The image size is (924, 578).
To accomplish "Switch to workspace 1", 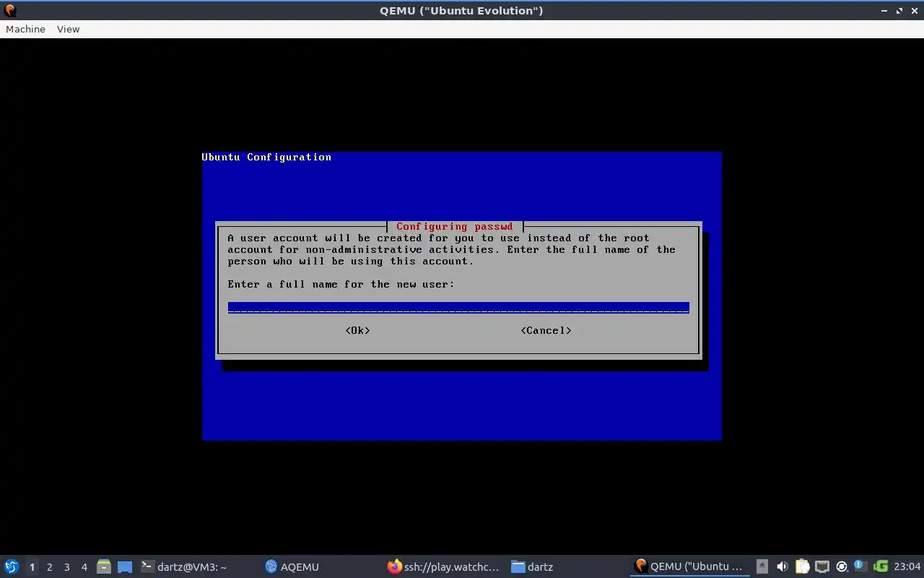I will click(32, 567).
